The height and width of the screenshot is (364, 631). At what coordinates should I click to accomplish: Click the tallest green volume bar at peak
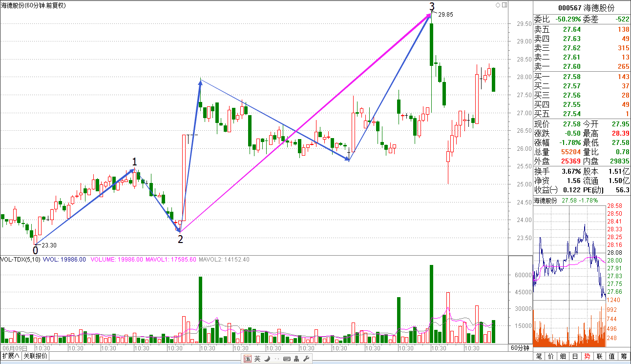[x=431, y=304]
